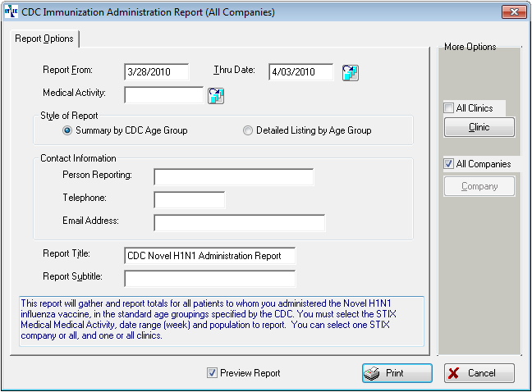Viewport: 532px width, 392px height.
Task: Toggle the Preview Report checkbox
Action: [x=212, y=373]
